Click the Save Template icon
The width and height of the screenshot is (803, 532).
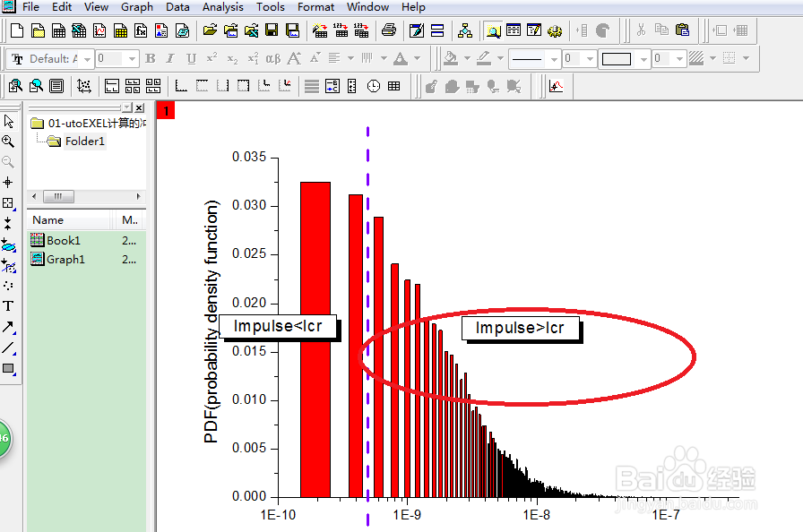292,30
